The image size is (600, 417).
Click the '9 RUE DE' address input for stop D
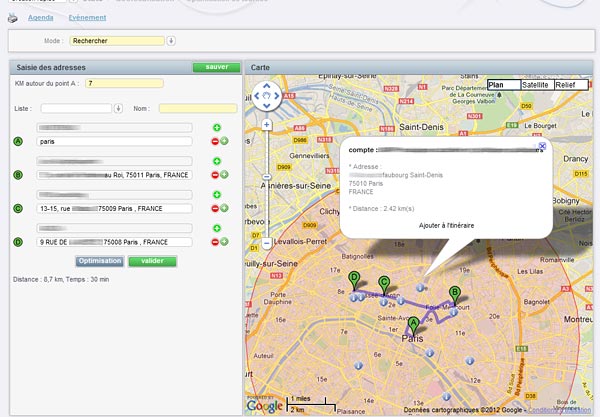click(114, 242)
